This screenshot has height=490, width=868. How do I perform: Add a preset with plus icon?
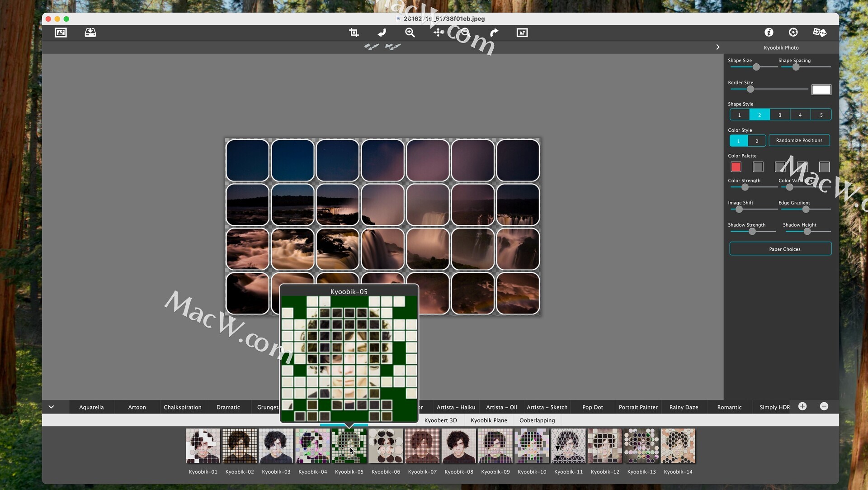[x=802, y=406]
